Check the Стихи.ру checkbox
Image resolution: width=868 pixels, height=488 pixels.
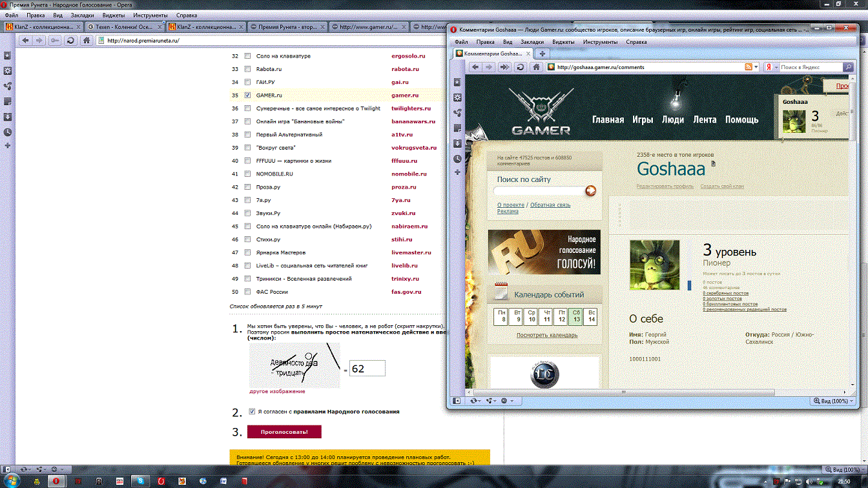[247, 239]
